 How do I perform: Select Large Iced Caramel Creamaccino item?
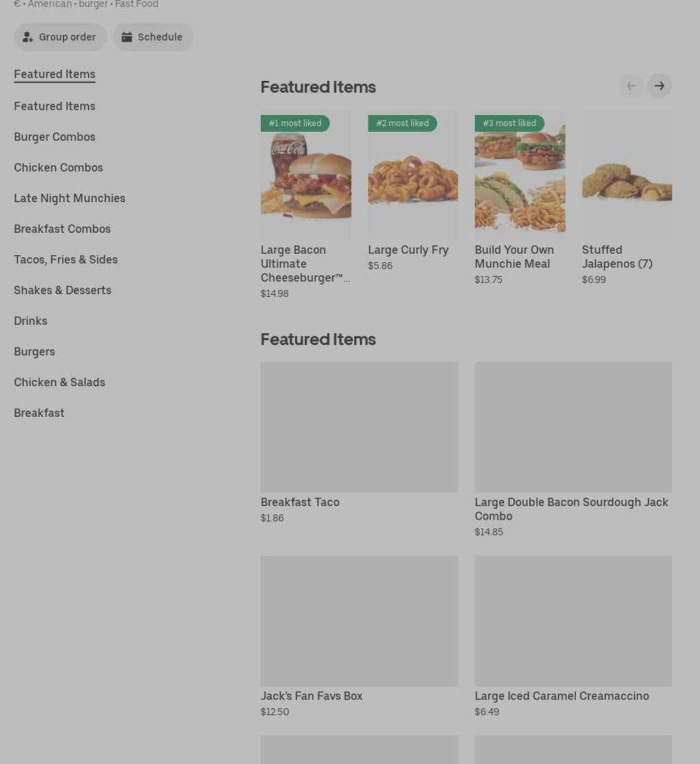pyautogui.click(x=561, y=696)
